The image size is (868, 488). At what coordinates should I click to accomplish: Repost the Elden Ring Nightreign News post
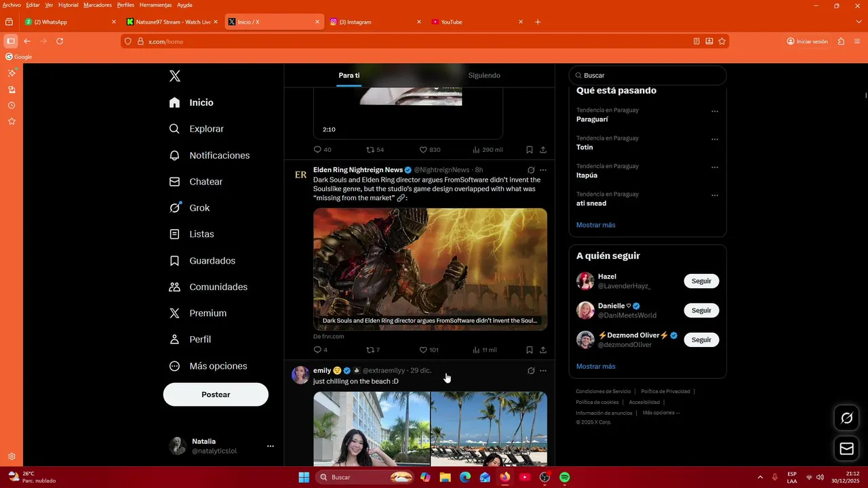[370, 350]
